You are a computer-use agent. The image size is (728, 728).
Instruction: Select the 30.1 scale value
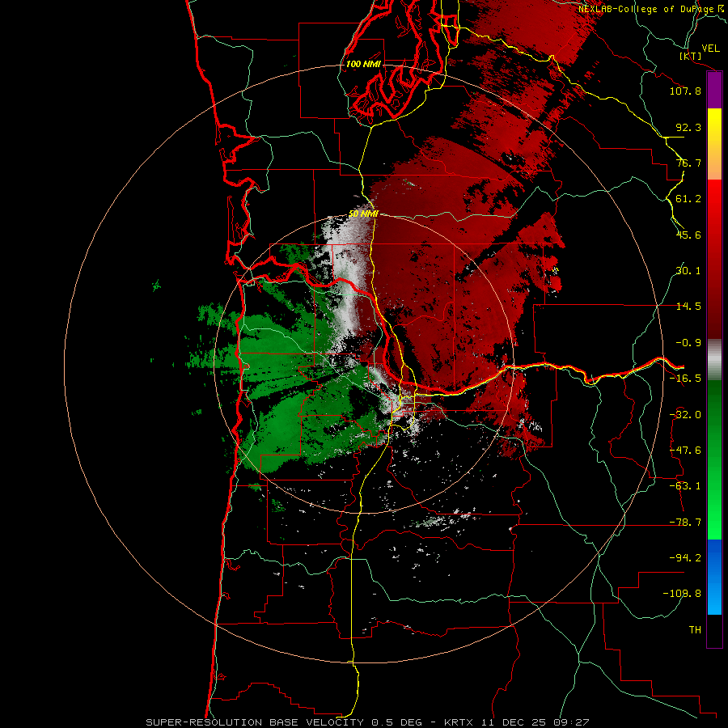coord(688,271)
